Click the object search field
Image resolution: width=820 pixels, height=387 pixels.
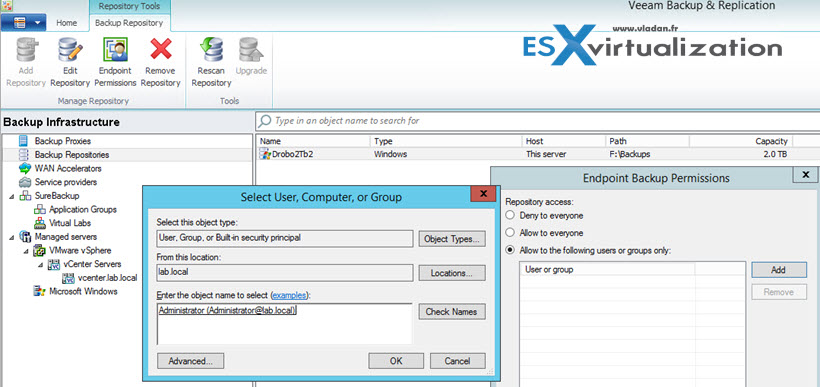[x=538, y=121]
